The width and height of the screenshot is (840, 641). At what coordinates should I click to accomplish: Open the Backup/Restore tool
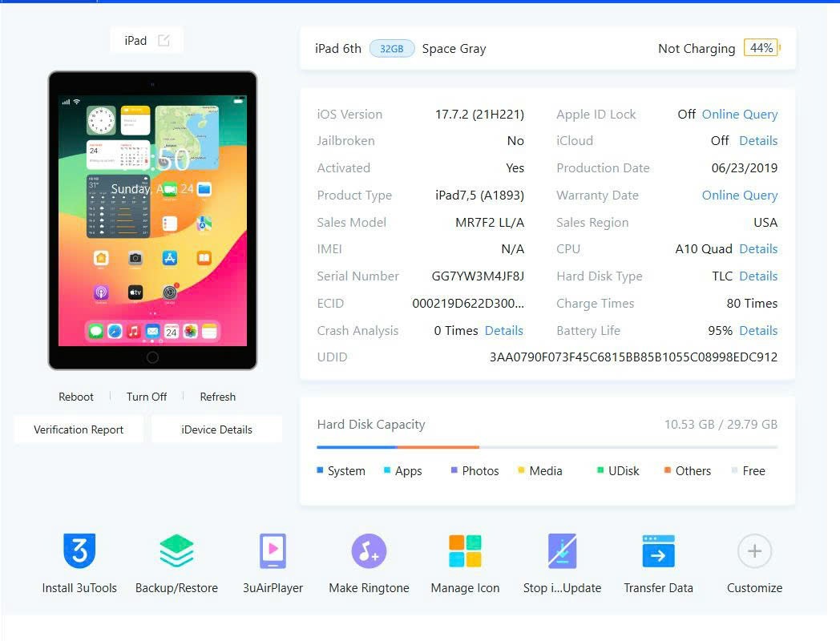[x=176, y=550]
